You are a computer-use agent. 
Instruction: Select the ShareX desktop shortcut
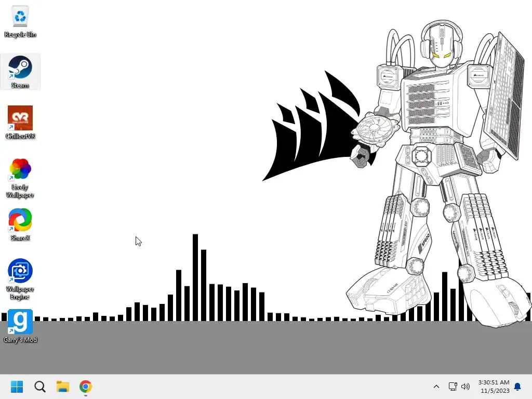pyautogui.click(x=20, y=224)
